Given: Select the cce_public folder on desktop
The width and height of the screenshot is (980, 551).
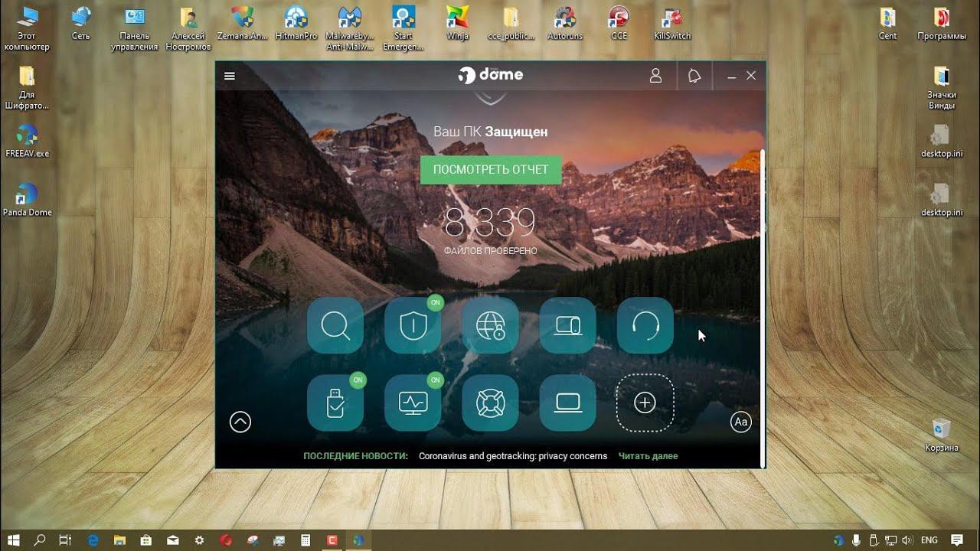Looking at the screenshot, I should click(x=511, y=23).
